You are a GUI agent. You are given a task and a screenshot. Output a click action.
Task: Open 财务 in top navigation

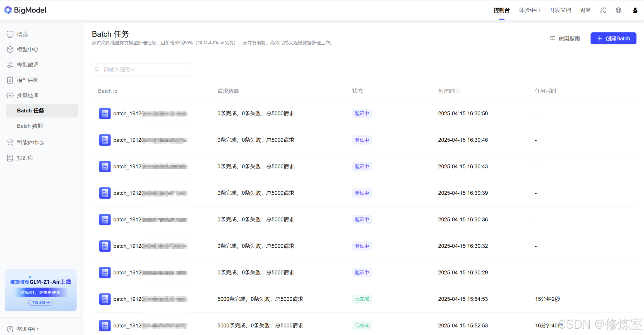tap(585, 10)
